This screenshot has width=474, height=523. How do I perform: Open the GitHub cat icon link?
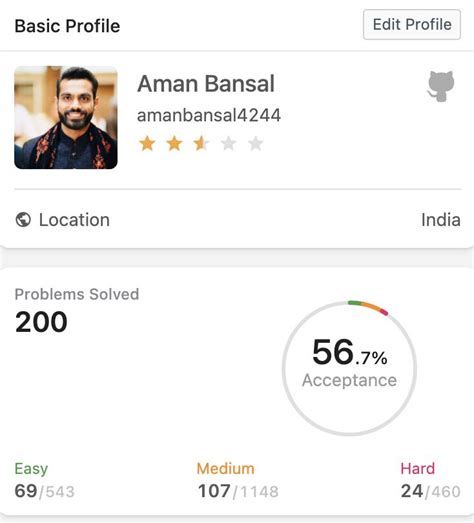(441, 86)
